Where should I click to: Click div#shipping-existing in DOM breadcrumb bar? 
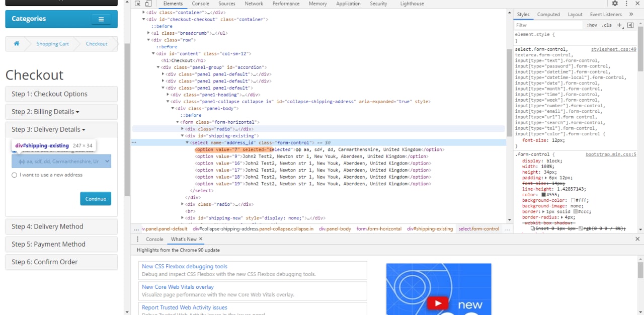point(430,228)
